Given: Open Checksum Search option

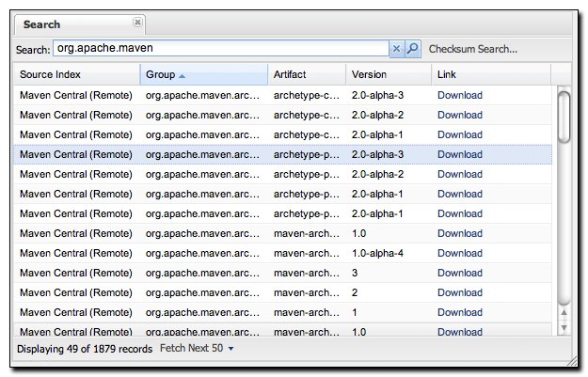Looking at the screenshot, I should [x=472, y=49].
